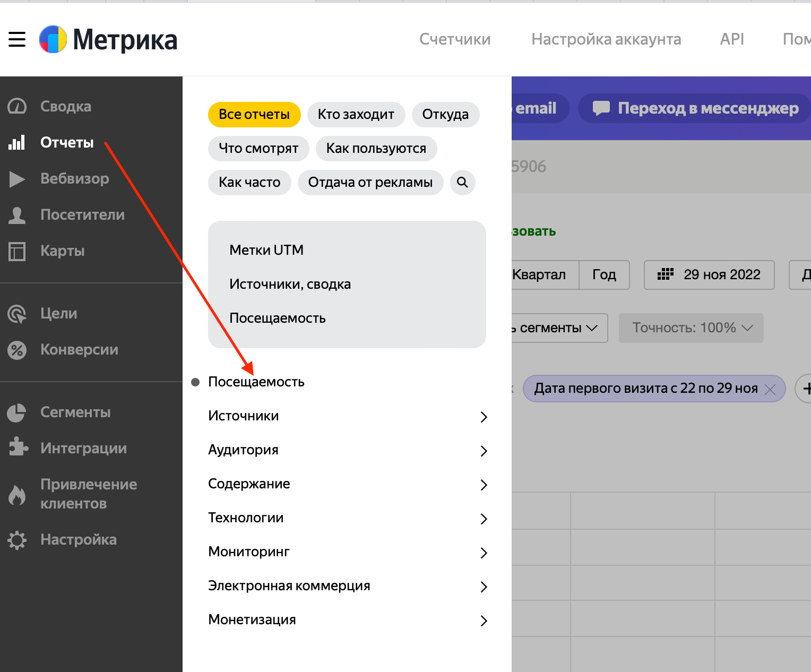Viewport: 811px width, 672px height.
Task: Click the Настройка gear icon
Action: pos(16,539)
